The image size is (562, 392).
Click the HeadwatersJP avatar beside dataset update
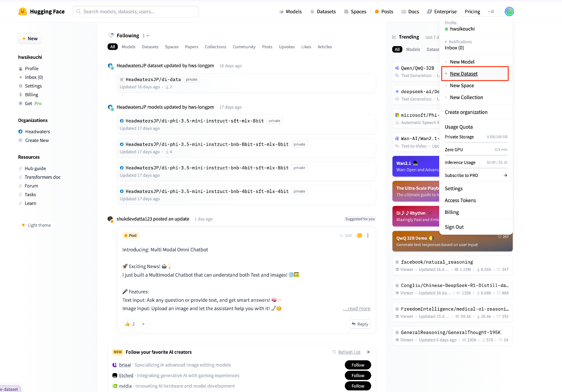110,66
